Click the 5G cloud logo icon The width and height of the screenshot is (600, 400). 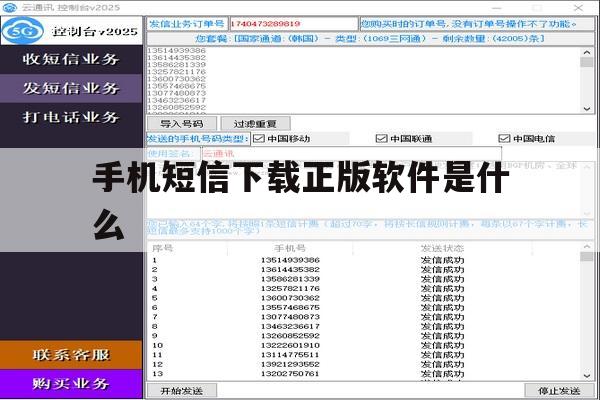click(22, 31)
